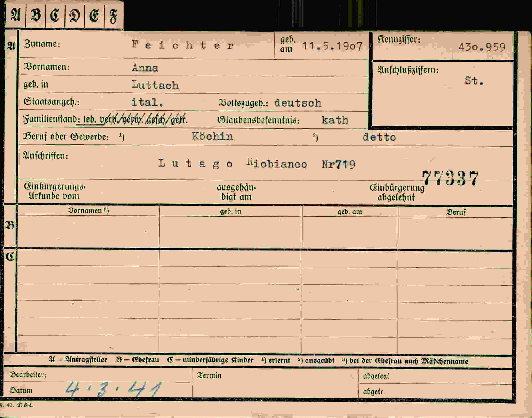This screenshot has width=532, height=418.
Task: Click the "Anschlußziffern:" label
Action: [x=408, y=70]
